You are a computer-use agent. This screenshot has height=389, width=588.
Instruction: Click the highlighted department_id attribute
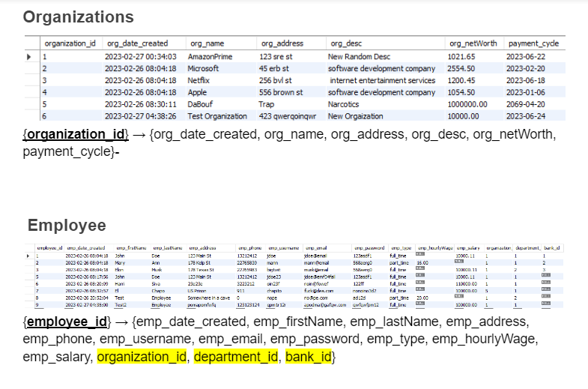tap(236, 357)
